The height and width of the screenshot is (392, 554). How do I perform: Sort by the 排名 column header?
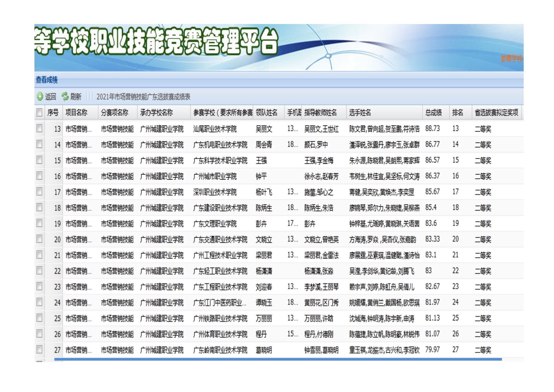point(457,113)
